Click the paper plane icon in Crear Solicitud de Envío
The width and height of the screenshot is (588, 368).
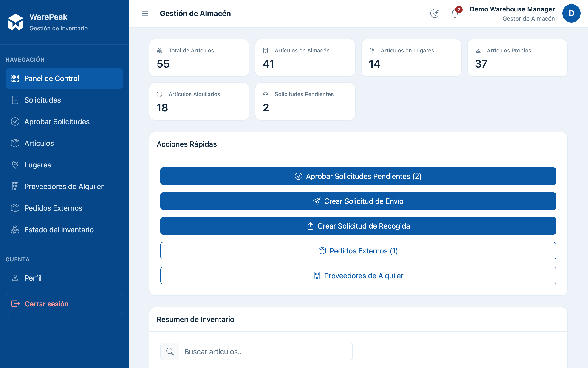(317, 201)
